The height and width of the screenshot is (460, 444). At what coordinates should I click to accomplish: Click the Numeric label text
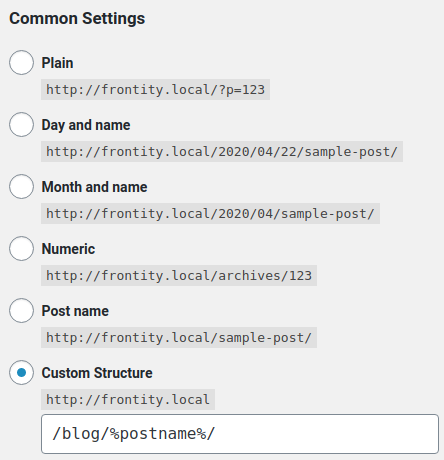68,249
